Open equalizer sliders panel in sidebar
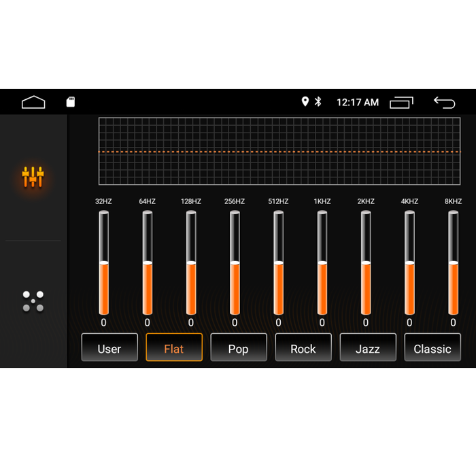This screenshot has height=476, width=476. 33,177
